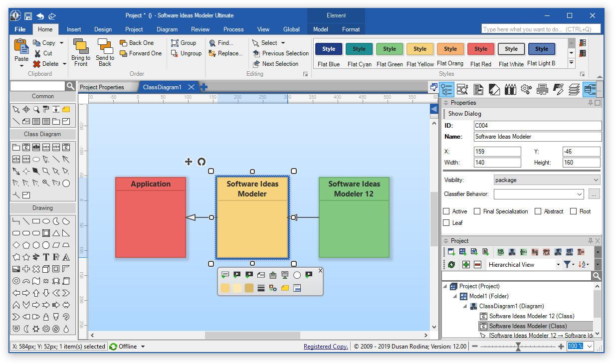Click the yellow note icon in floating toolbar
The image size is (615, 364).
pos(285,288)
